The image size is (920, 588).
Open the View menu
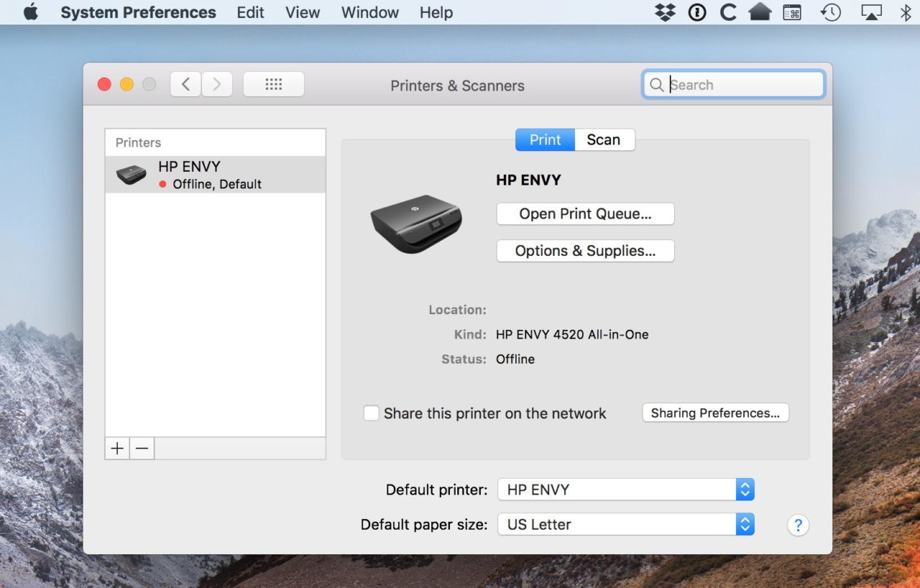303,12
